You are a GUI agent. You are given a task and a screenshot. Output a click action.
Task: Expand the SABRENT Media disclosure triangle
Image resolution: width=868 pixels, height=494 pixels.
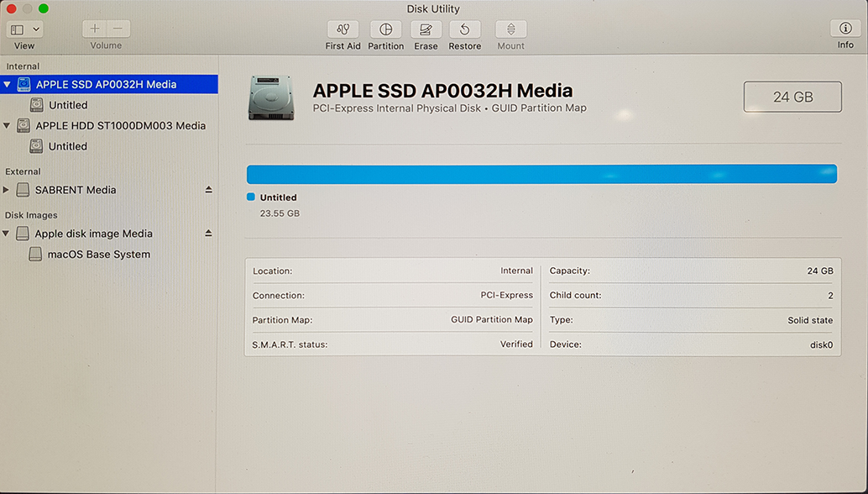click(x=6, y=190)
